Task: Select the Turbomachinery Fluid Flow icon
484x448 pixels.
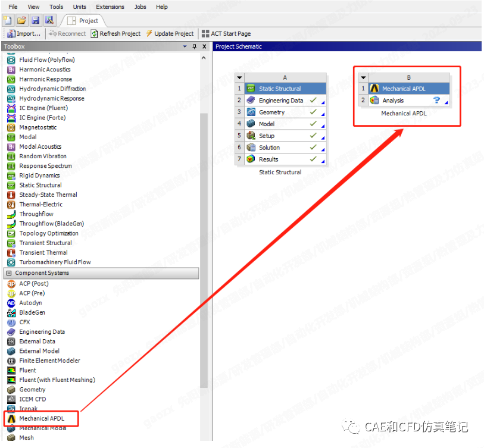Action: point(11,262)
